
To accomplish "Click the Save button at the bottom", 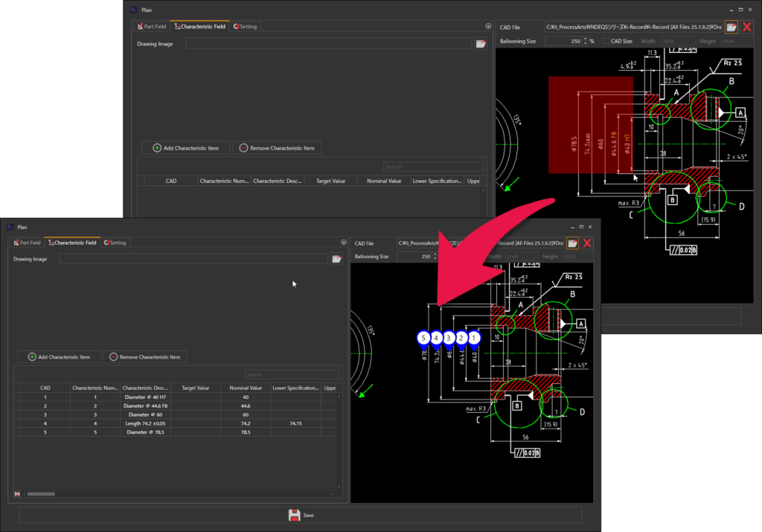I will click(301, 515).
